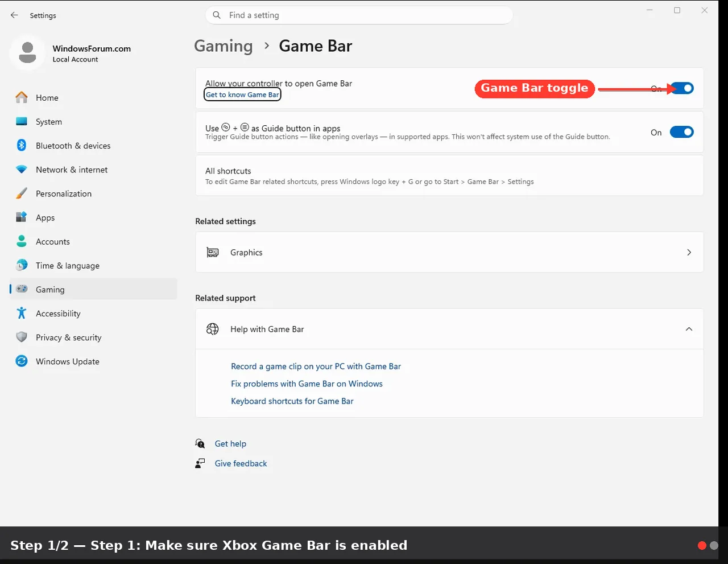This screenshot has width=728, height=564.
Task: Click the Privacy & security shield icon
Action: 22,337
